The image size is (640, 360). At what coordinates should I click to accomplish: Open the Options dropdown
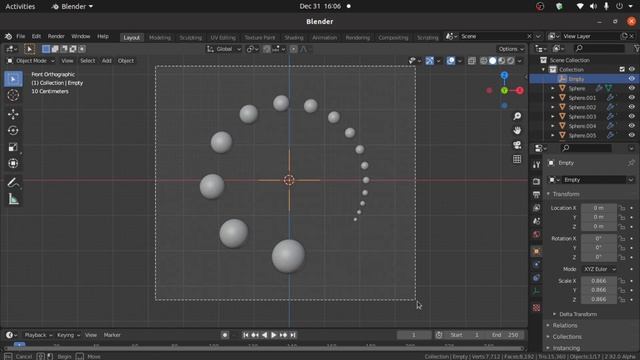(511, 49)
